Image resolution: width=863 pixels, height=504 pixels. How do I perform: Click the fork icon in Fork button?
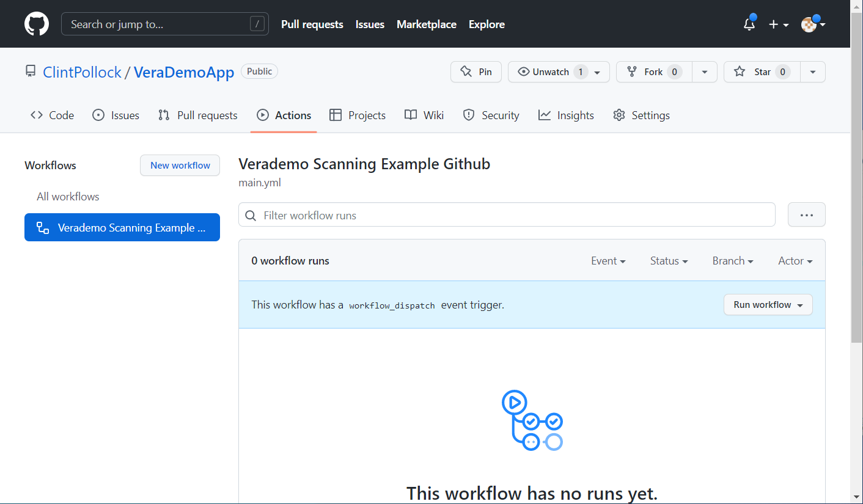[x=632, y=71]
